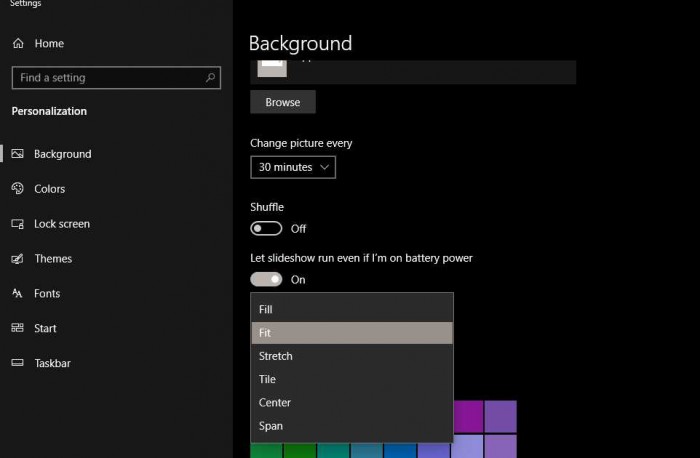Turn off slideshow on battery power
Image resolution: width=700 pixels, height=458 pixels.
coord(266,280)
